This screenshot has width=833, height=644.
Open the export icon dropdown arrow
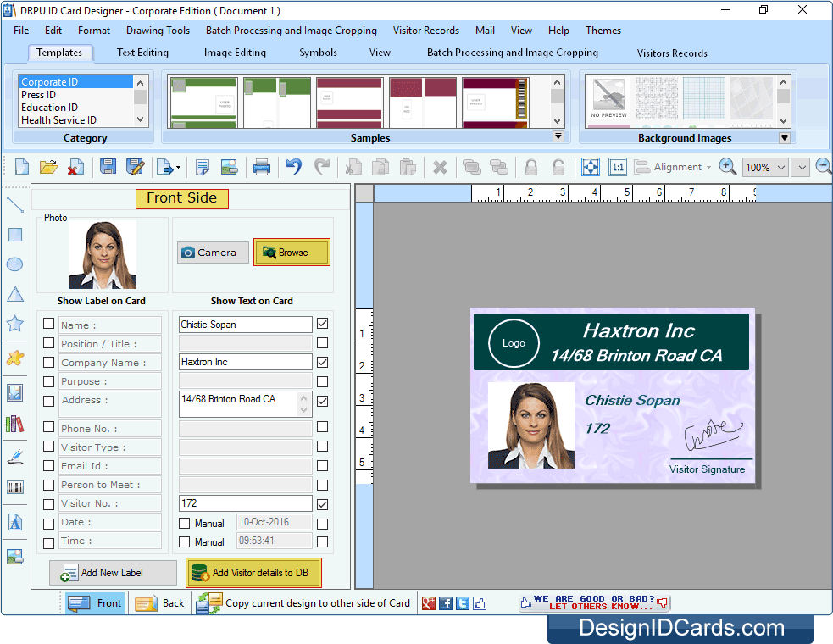[x=178, y=168]
